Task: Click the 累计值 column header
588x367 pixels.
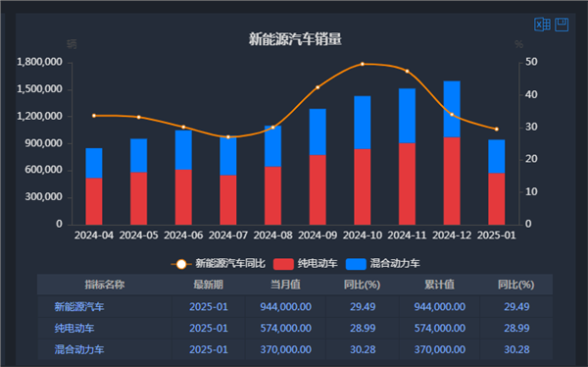Action: click(x=439, y=285)
